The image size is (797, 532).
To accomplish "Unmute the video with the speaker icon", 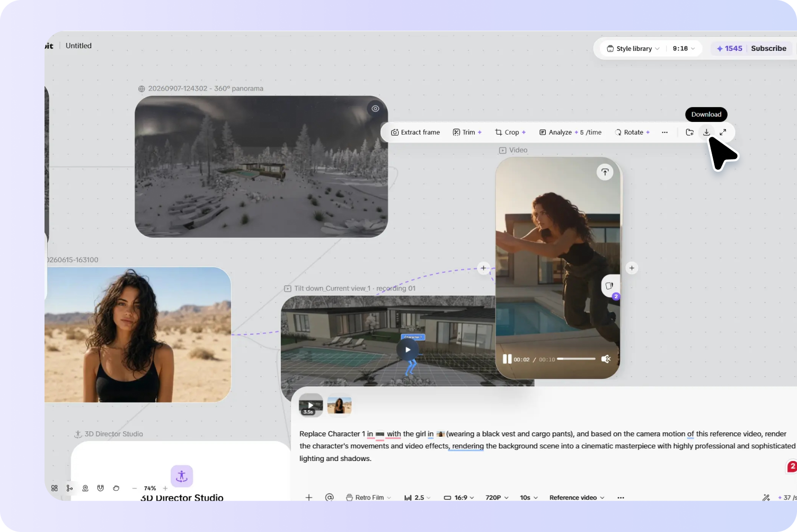I will tap(606, 359).
